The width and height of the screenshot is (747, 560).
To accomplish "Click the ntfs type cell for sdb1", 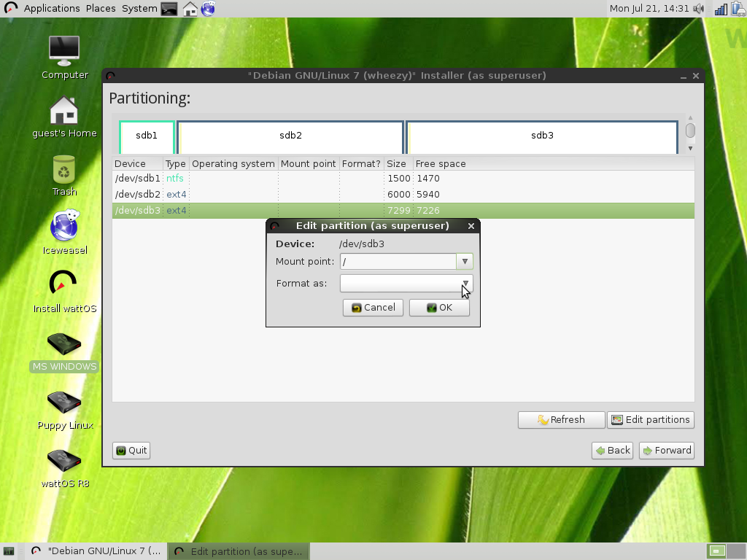I will [x=175, y=179].
